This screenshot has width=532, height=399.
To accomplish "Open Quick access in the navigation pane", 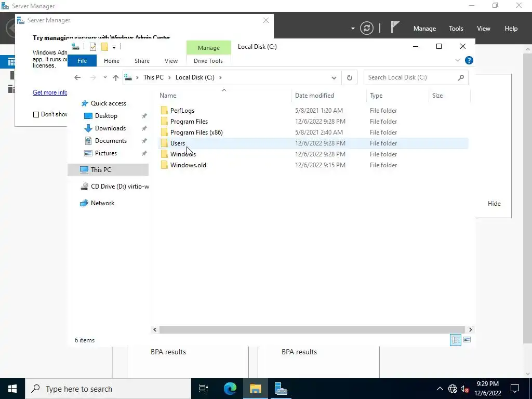I will [x=108, y=103].
